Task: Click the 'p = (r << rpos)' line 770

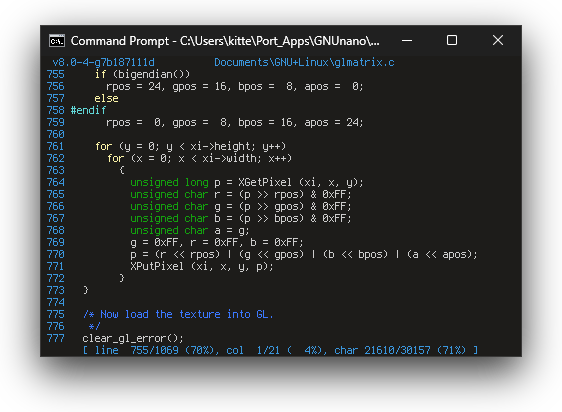Action: point(304,254)
